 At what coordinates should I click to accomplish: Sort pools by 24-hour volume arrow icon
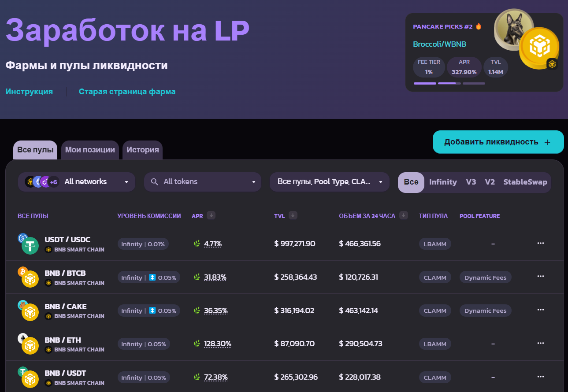tap(403, 215)
